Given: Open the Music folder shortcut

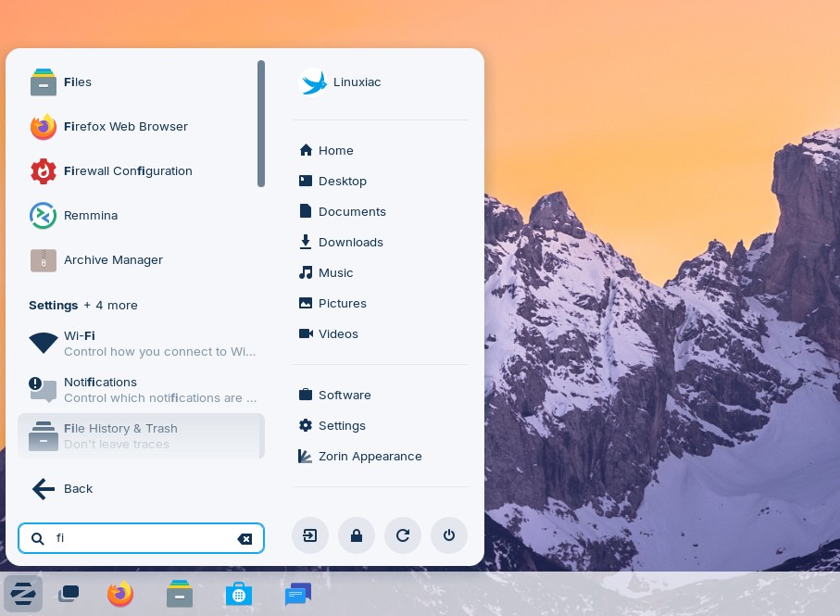Looking at the screenshot, I should pyautogui.click(x=381, y=272).
